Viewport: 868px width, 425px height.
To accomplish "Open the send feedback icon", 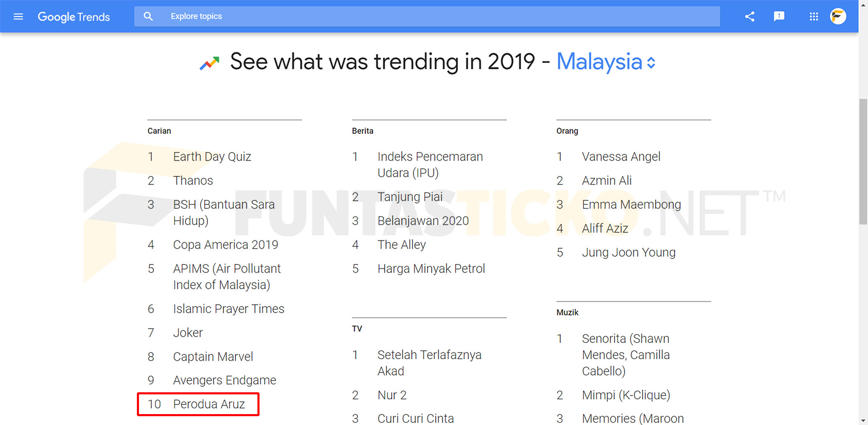I will 779,16.
